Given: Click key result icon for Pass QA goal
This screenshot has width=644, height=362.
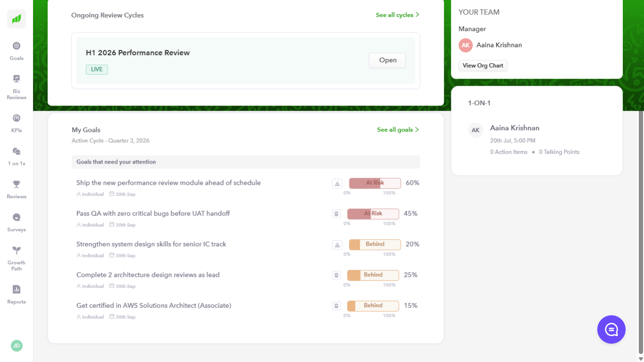Looking at the screenshot, I should [336, 214].
